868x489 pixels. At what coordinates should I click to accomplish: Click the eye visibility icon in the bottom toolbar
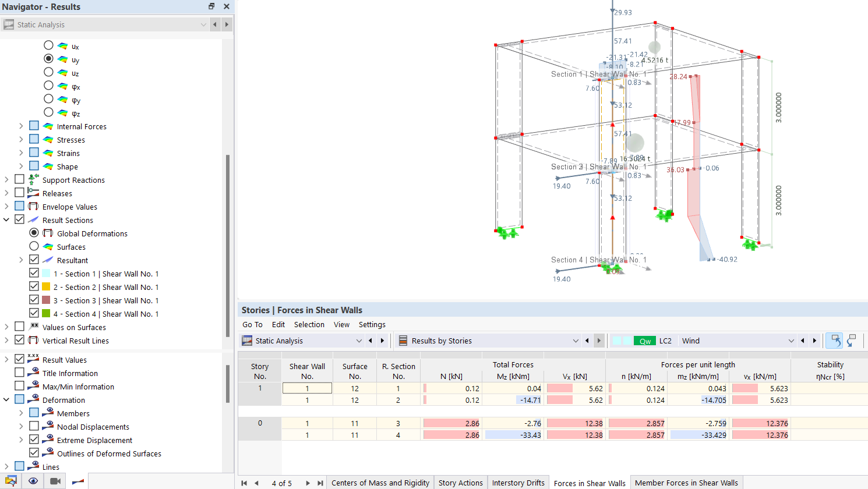pos(33,481)
